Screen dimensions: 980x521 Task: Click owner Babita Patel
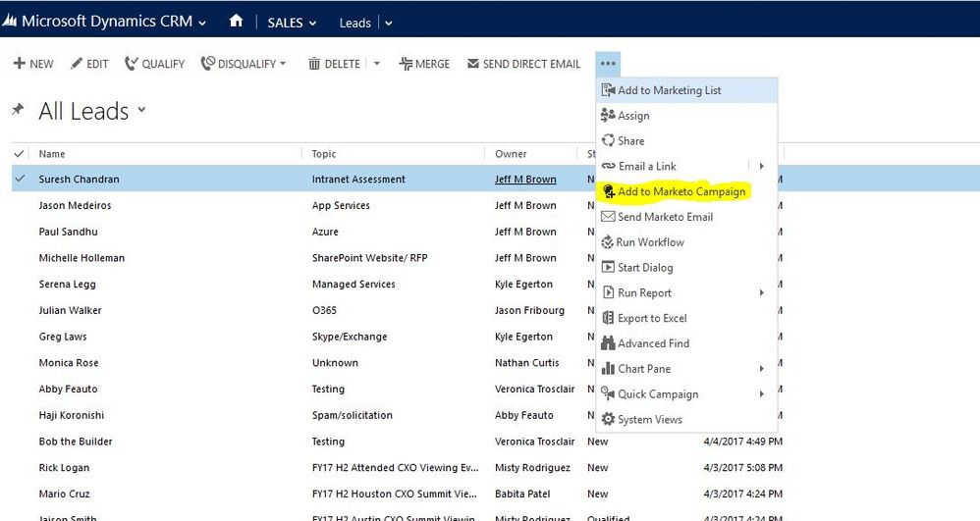522,495
